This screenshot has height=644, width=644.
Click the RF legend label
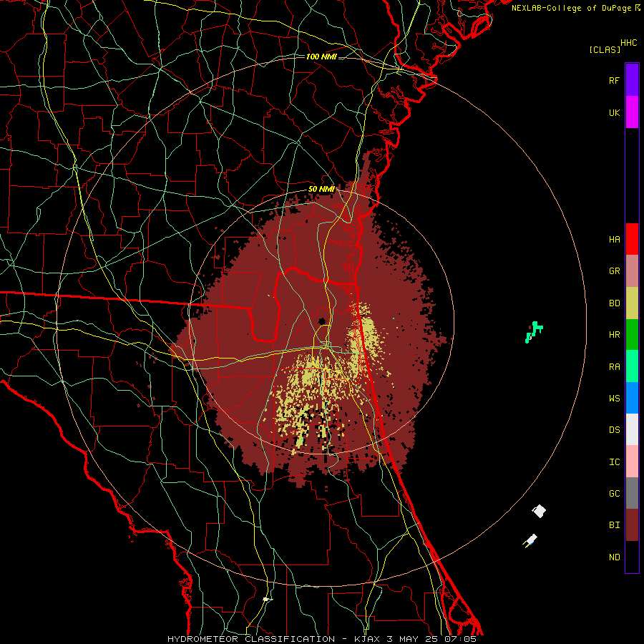615,81
